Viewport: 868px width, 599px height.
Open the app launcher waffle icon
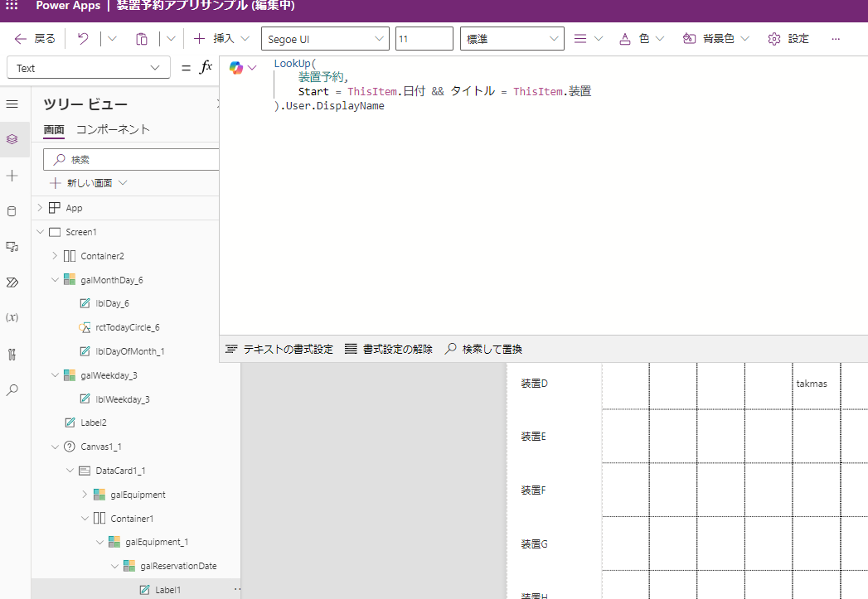coord(12,5)
